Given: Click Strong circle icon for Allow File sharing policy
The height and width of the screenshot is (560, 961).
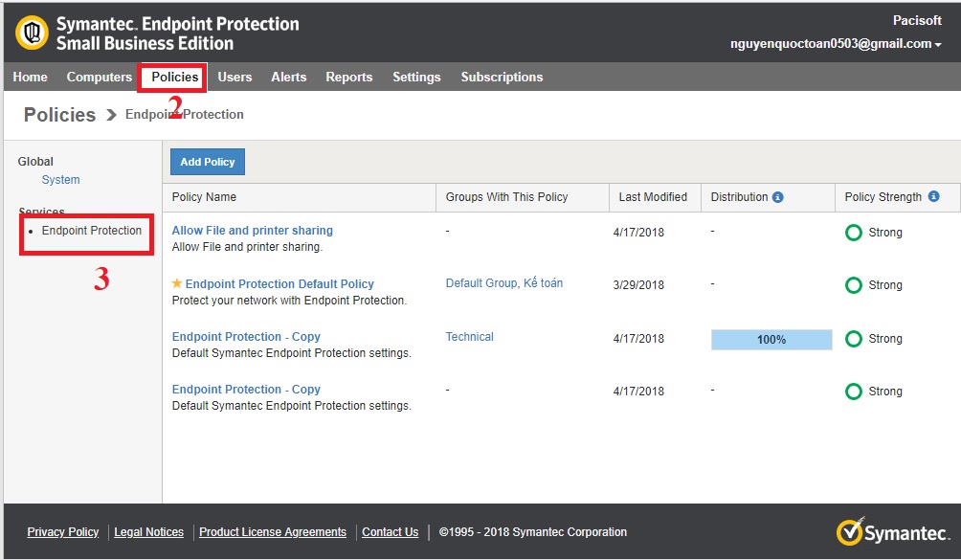Looking at the screenshot, I should pyautogui.click(x=853, y=233).
